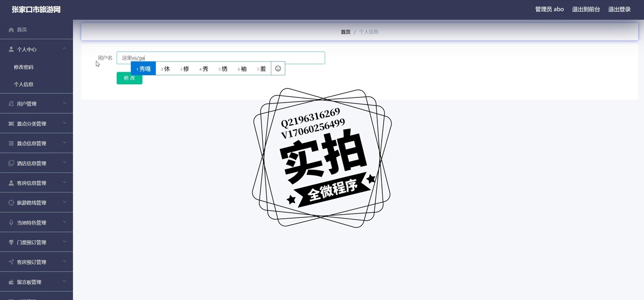Go to 退出到前台 in header

click(x=586, y=10)
